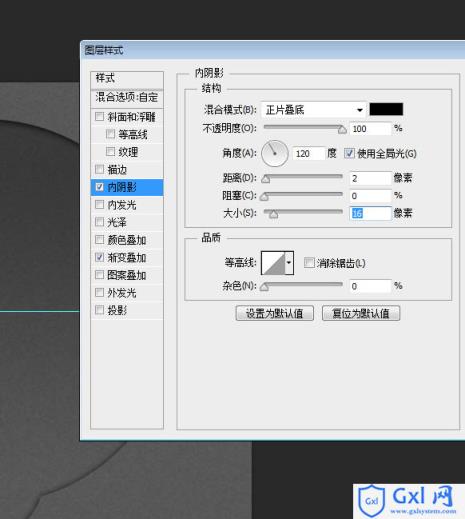Screen dimensions: 465x519
Task: Click the 杂色 slider handle
Action: pos(264,287)
